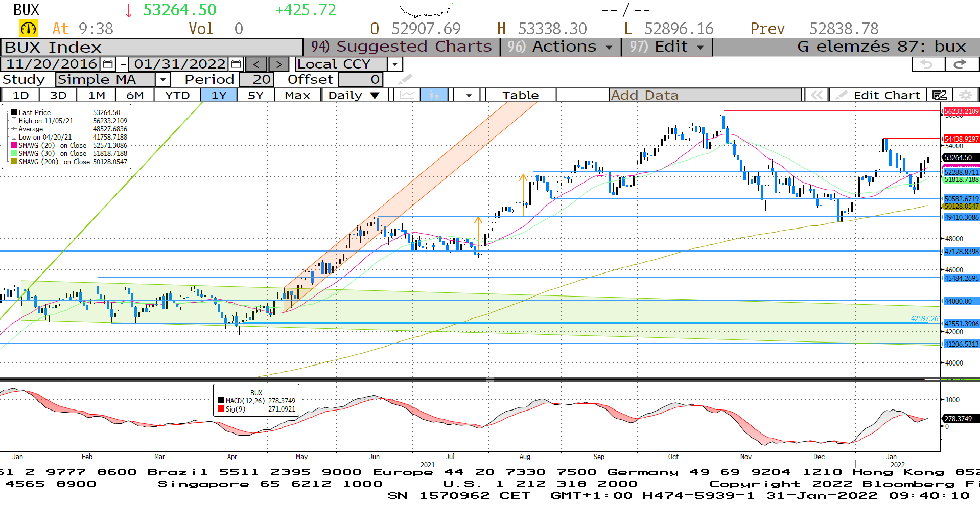Select the 1M time range tab
Screen dimensions: 980x524
96,95
